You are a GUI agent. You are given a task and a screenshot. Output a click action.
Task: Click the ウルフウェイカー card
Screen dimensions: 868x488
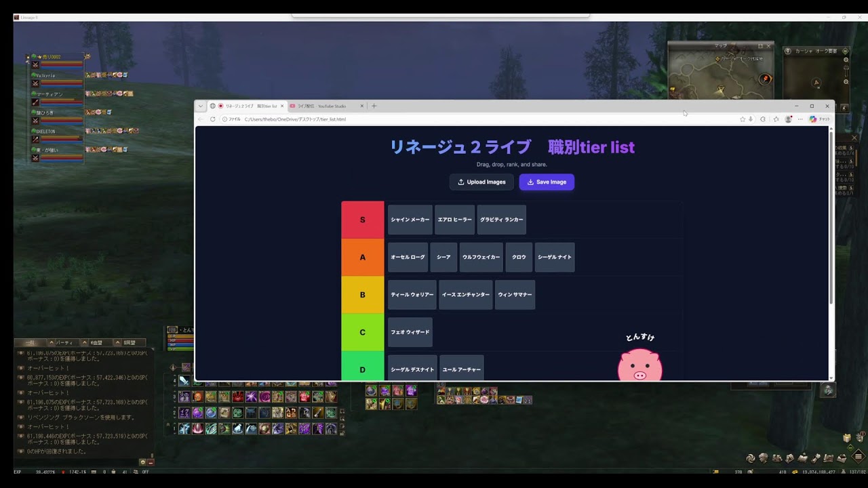[x=481, y=257]
